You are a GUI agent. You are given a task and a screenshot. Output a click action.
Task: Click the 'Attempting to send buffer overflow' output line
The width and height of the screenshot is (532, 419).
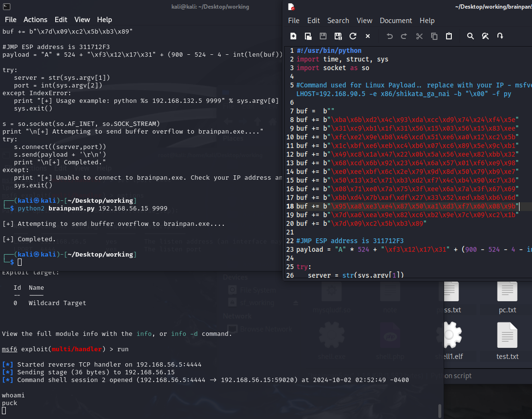pyautogui.click(x=113, y=224)
